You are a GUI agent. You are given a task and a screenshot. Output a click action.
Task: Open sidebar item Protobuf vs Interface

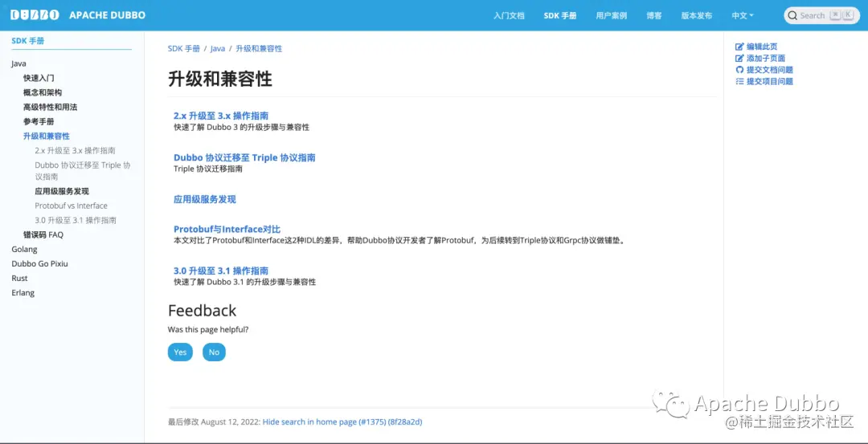pyautogui.click(x=71, y=206)
